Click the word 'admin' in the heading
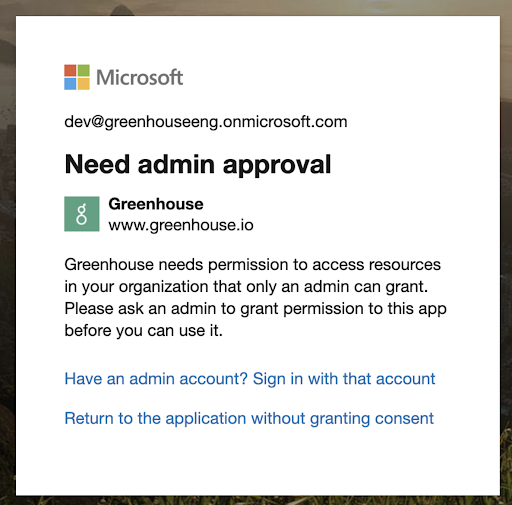The height and width of the screenshot is (505, 512). click(176, 164)
